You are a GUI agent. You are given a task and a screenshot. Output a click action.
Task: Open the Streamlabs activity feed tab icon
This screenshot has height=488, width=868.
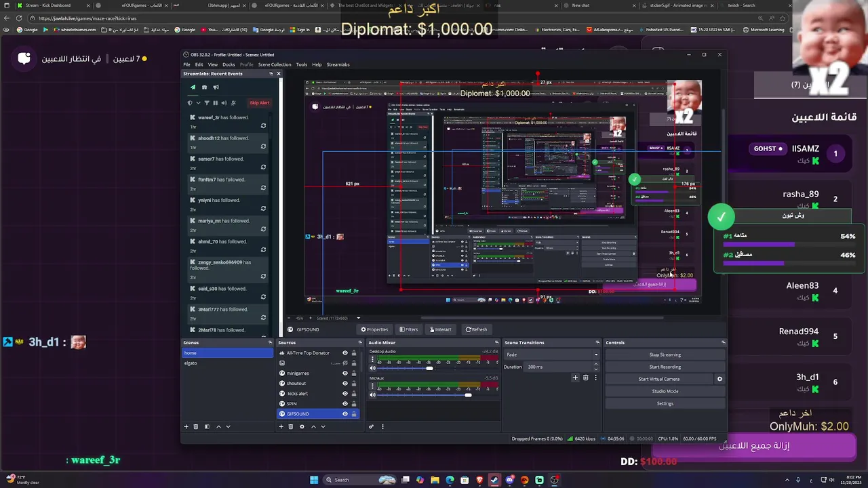tap(193, 87)
